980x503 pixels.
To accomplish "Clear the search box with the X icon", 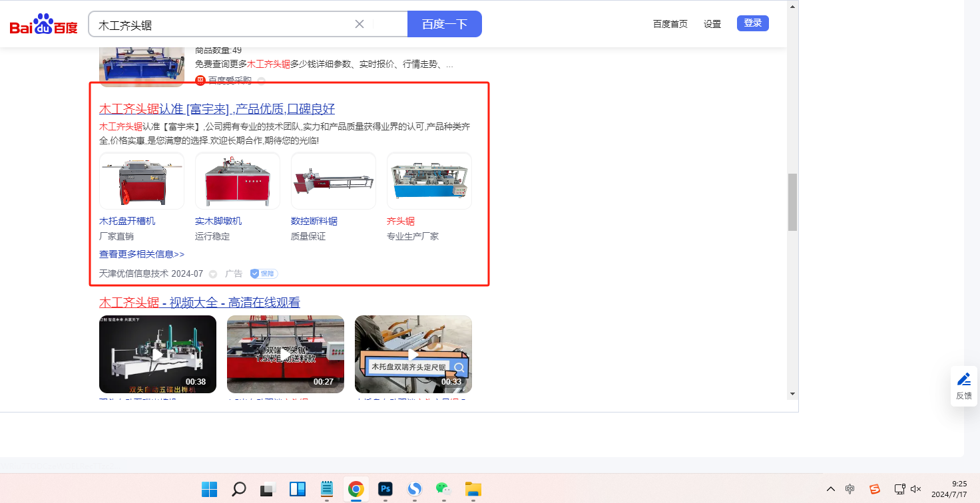I will click(x=360, y=24).
